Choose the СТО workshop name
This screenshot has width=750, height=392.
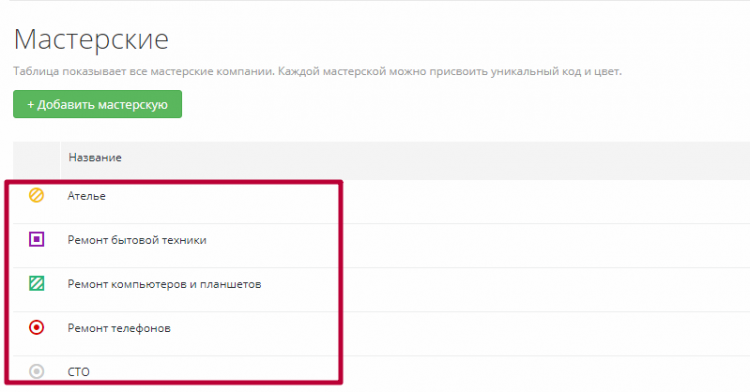click(x=78, y=372)
